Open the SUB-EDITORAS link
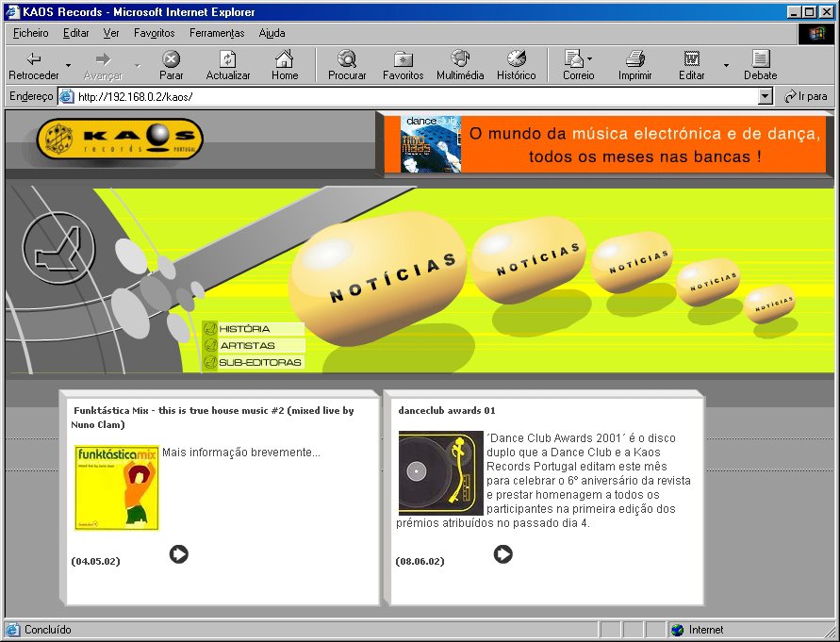The height and width of the screenshot is (642, 840). pyautogui.click(x=260, y=363)
